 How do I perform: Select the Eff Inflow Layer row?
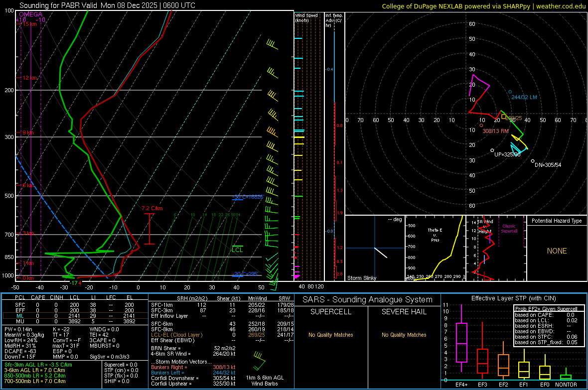(222, 316)
